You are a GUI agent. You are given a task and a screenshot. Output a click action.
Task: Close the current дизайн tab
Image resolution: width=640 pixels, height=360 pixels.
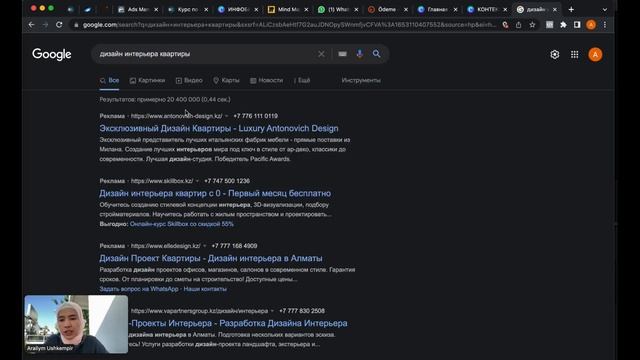tap(555, 9)
